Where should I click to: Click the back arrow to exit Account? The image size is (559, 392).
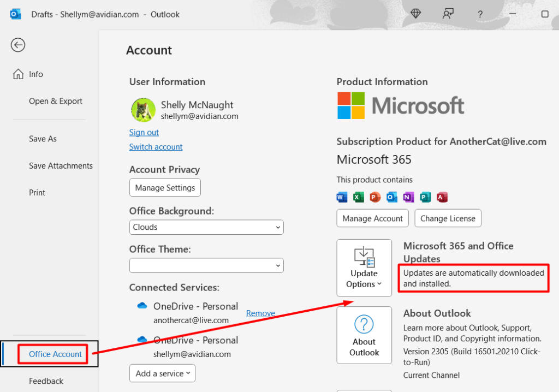(18, 45)
